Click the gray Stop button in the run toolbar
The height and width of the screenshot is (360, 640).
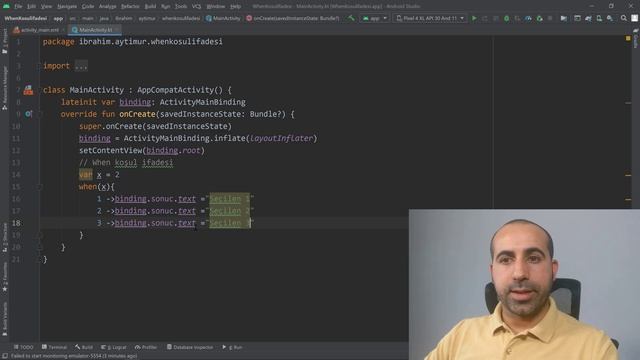tap(550, 18)
